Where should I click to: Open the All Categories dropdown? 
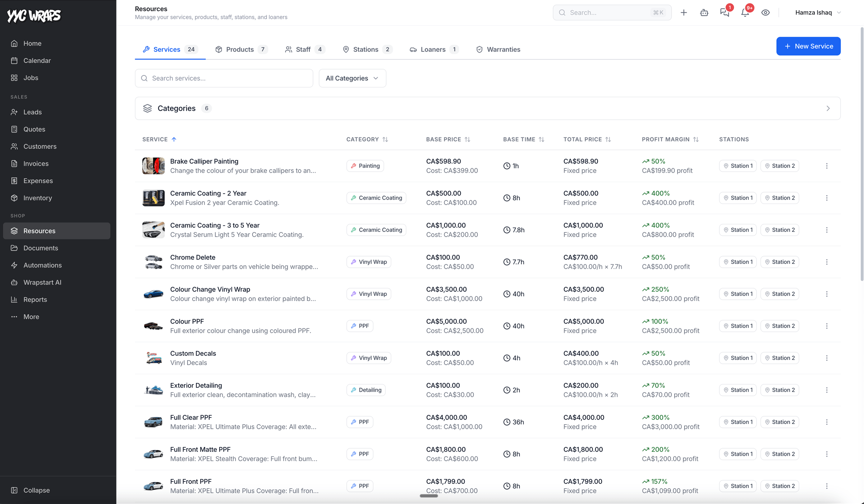(352, 78)
